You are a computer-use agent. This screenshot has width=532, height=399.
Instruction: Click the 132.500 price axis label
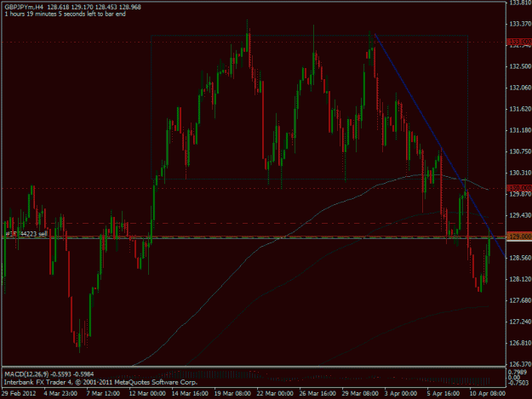click(x=520, y=66)
